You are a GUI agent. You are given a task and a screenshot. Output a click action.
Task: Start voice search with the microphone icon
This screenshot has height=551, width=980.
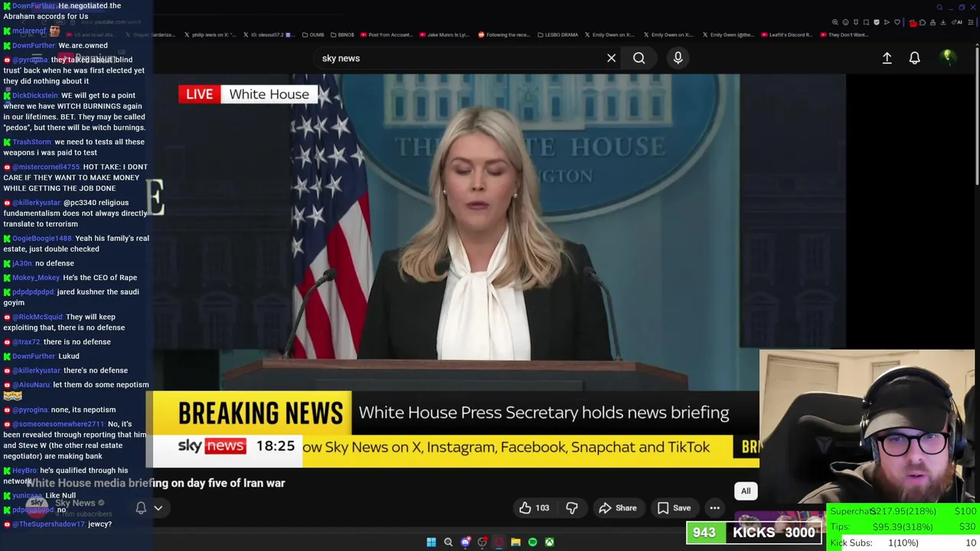coord(678,58)
